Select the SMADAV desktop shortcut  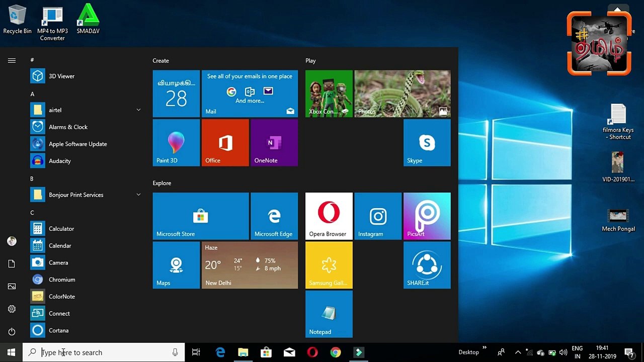click(x=88, y=20)
